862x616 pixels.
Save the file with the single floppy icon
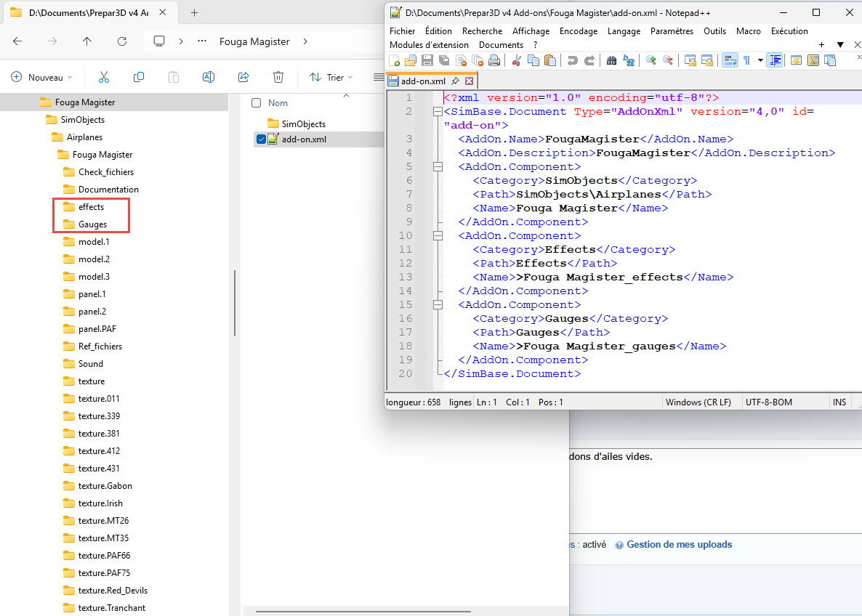pos(427,60)
